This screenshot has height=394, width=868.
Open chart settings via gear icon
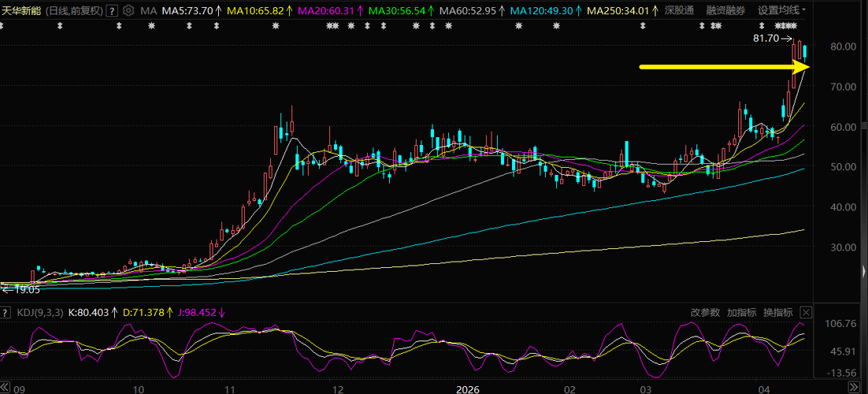(x=128, y=10)
